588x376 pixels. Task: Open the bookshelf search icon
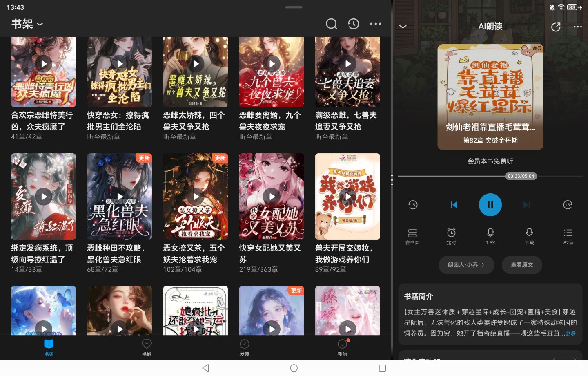click(x=332, y=24)
